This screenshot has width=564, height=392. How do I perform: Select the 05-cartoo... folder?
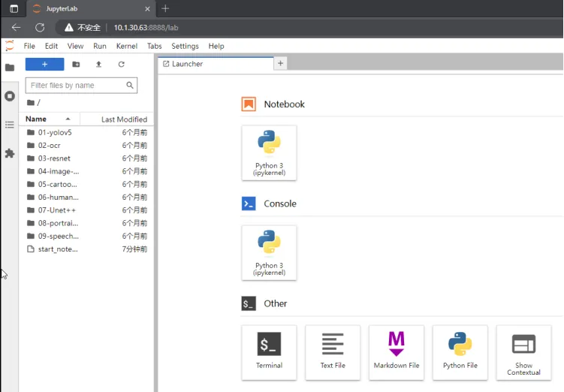click(86, 184)
